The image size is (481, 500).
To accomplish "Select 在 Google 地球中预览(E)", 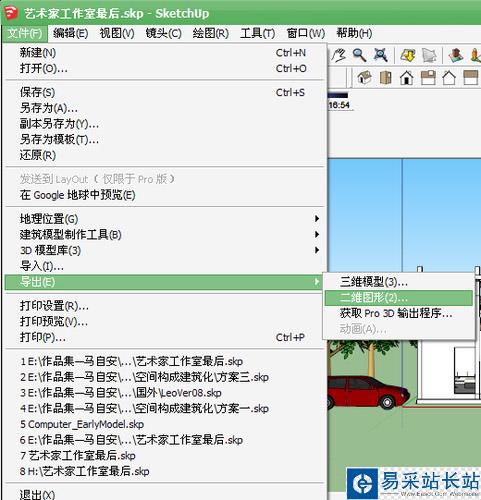I will coord(164,195).
